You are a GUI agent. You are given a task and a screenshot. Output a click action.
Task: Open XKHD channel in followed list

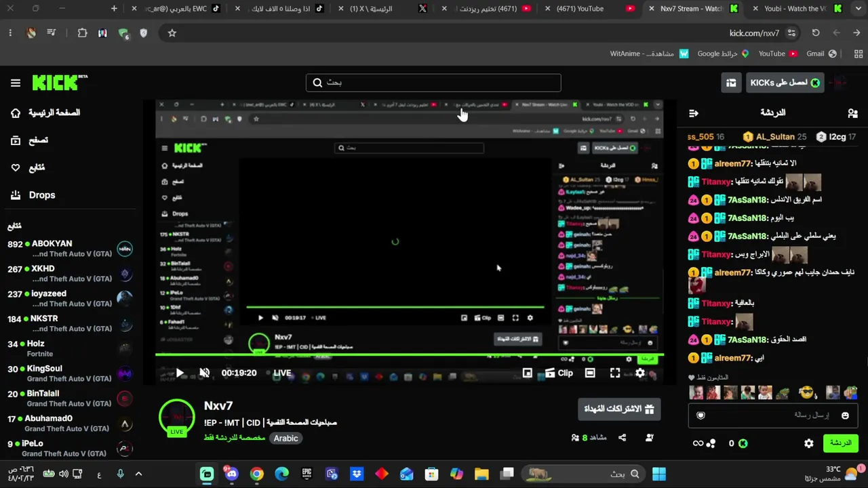point(70,274)
